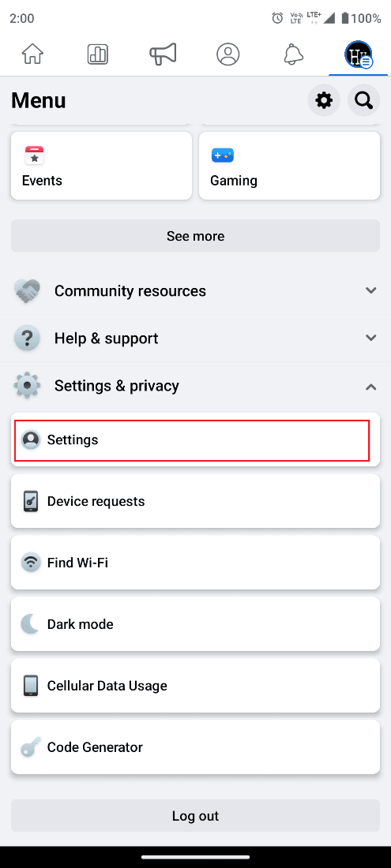Expand the Help & support section

(x=196, y=339)
